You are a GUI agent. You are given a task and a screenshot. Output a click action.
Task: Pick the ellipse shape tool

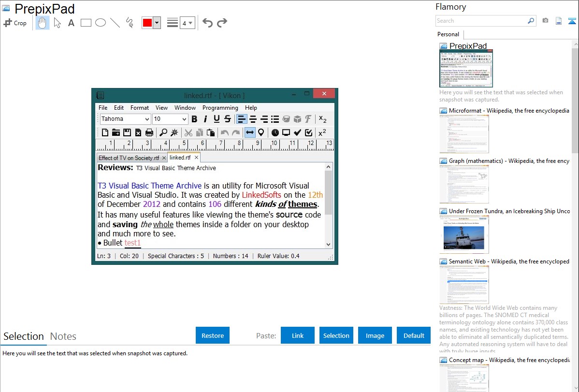click(101, 23)
